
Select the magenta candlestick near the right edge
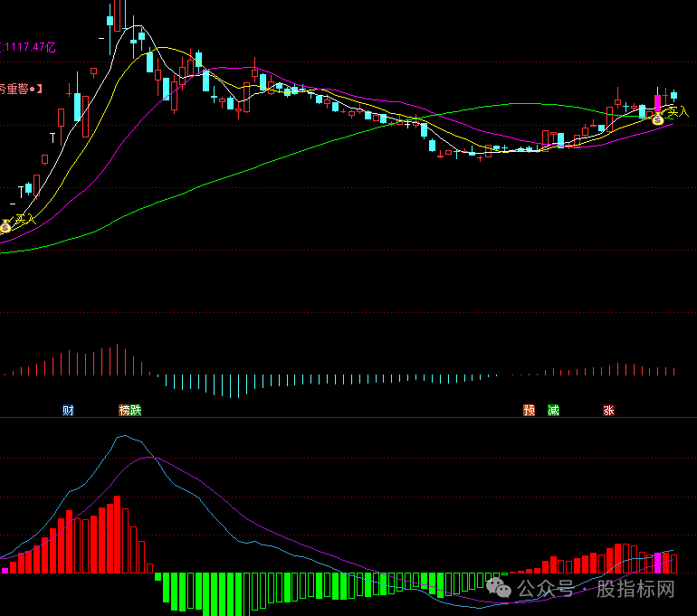pyautogui.click(x=657, y=103)
